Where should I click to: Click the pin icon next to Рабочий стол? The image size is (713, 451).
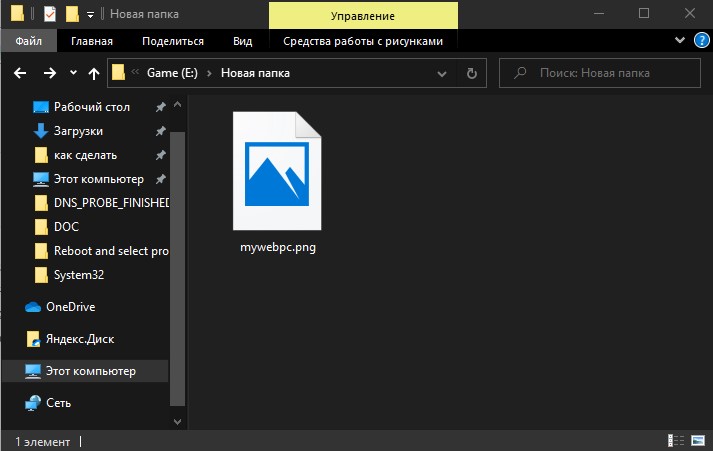[161, 107]
